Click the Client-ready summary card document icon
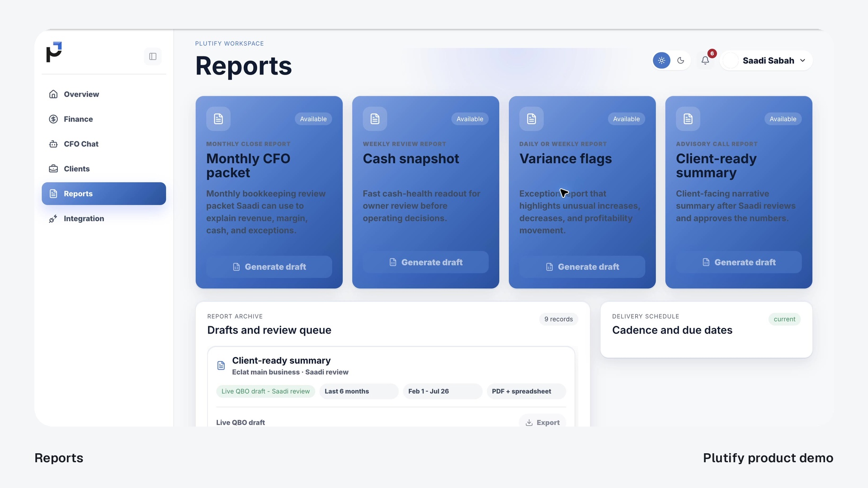Image resolution: width=868 pixels, height=488 pixels. 688,119
